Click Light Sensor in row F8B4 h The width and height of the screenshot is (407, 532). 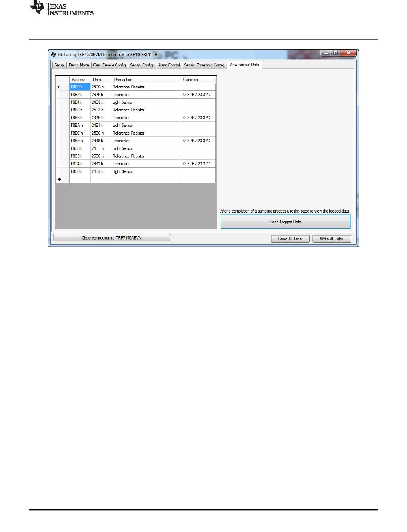click(x=146, y=102)
